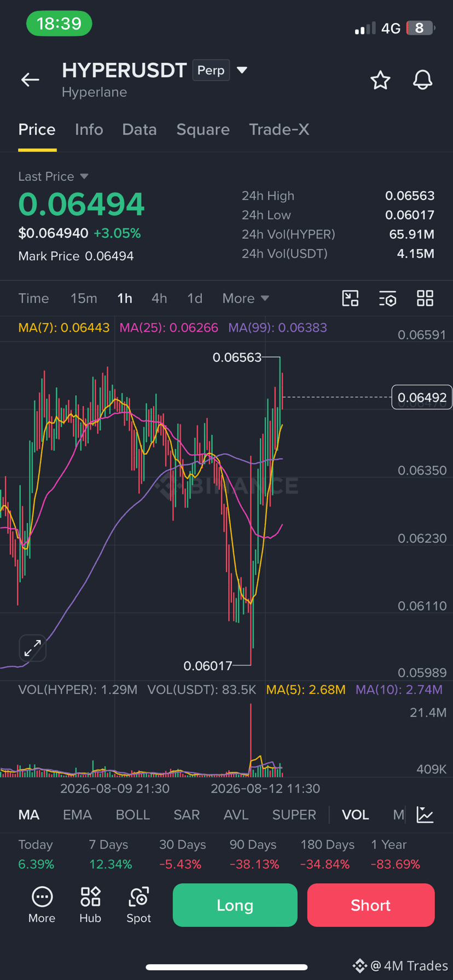Tap the 24h High value 0.06563

click(x=410, y=196)
